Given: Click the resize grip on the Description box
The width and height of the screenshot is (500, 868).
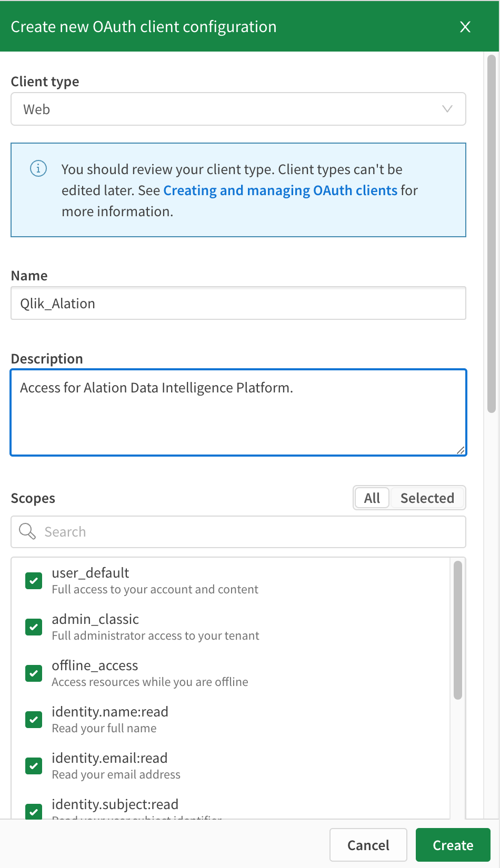Looking at the screenshot, I should (461, 450).
